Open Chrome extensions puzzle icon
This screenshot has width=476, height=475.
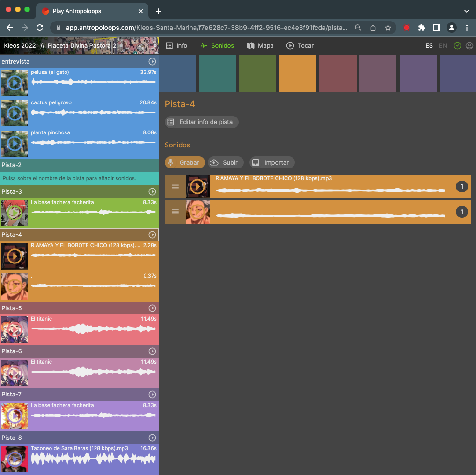[421, 28]
